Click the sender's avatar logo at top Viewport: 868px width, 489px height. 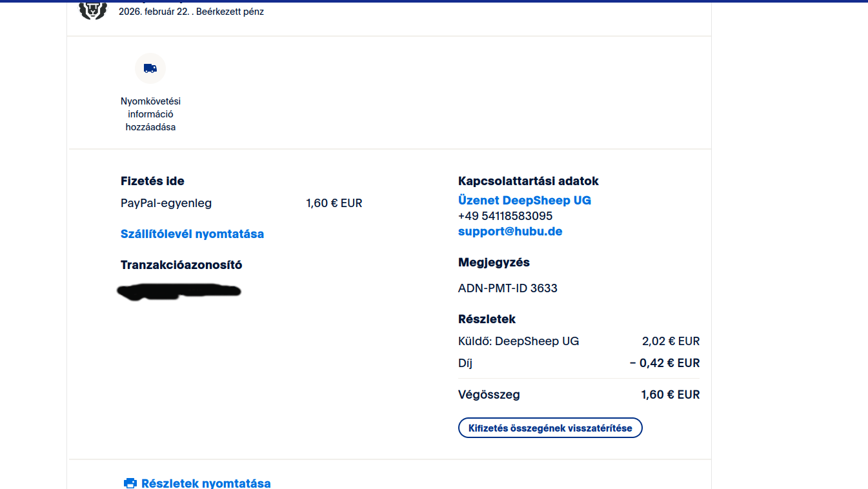[93, 10]
